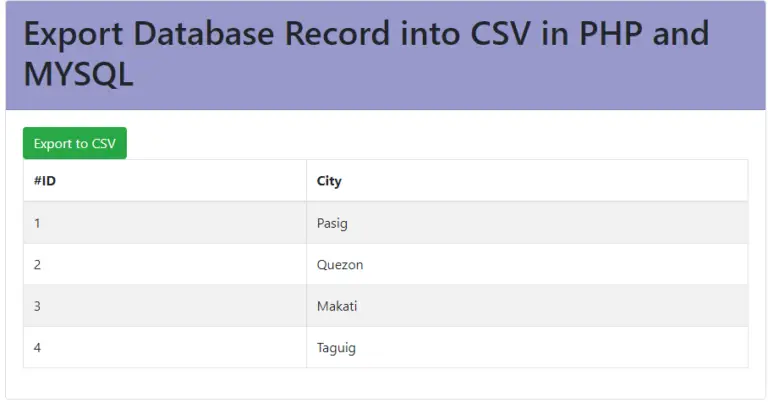Click the word CSV in the page title
Viewport: 768px width, 403px height.
tap(500, 33)
